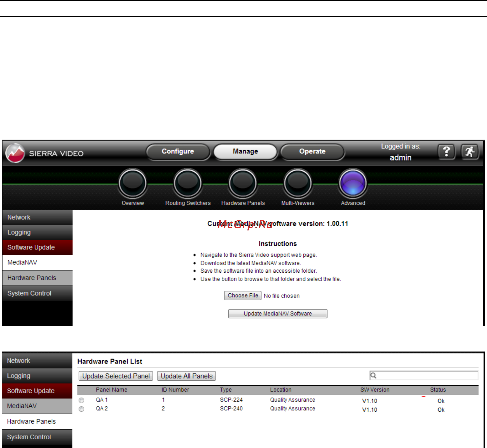487x448 pixels.
Task: Click the Sierra Video logo icon
Action: pos(15,153)
